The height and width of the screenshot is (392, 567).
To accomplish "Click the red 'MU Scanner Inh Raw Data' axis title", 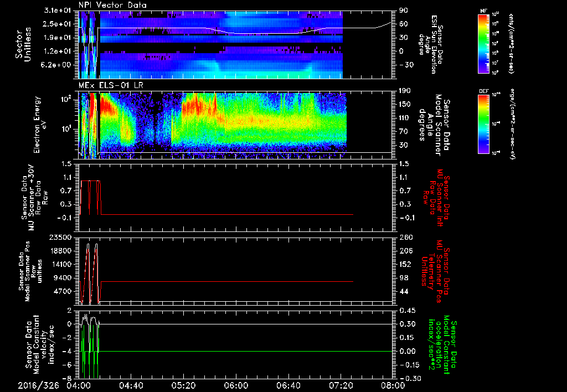I will 437,198.
